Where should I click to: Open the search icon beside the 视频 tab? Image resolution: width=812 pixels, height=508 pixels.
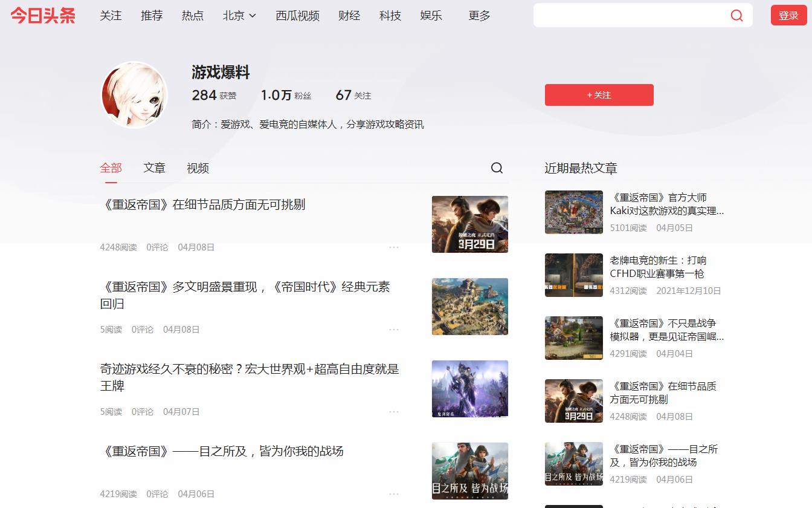click(x=497, y=168)
